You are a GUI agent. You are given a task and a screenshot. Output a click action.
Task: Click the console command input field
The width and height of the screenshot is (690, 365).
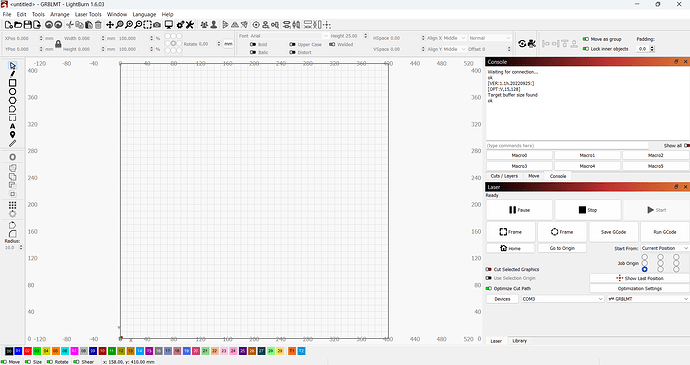click(567, 146)
